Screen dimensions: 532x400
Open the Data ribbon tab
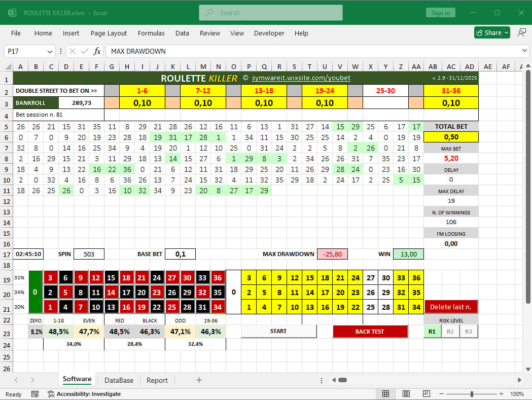point(182,33)
